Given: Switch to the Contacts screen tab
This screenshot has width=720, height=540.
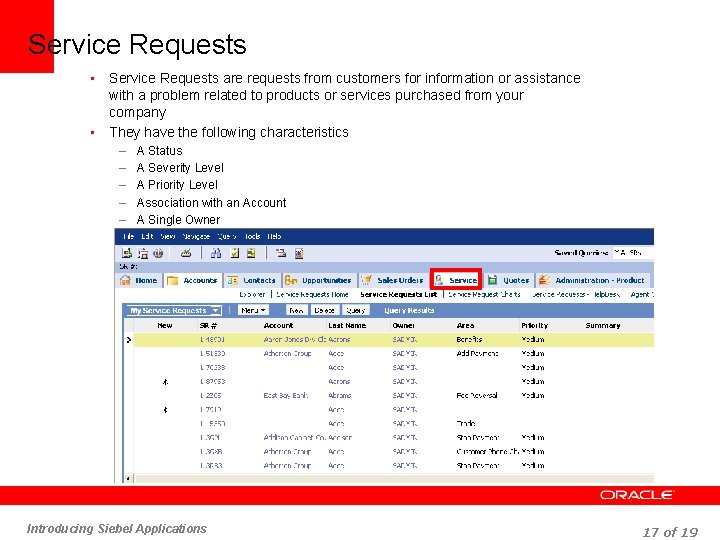Looking at the screenshot, I should pyautogui.click(x=253, y=280).
